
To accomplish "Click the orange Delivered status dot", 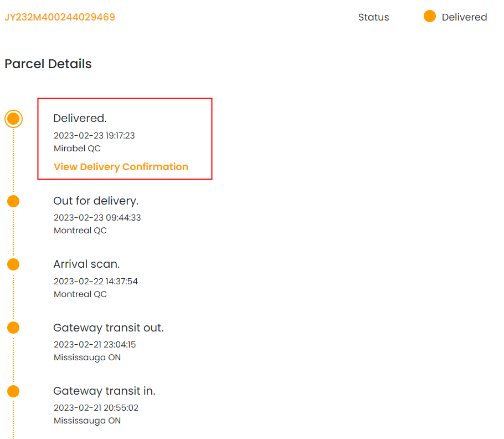I will tap(430, 17).
